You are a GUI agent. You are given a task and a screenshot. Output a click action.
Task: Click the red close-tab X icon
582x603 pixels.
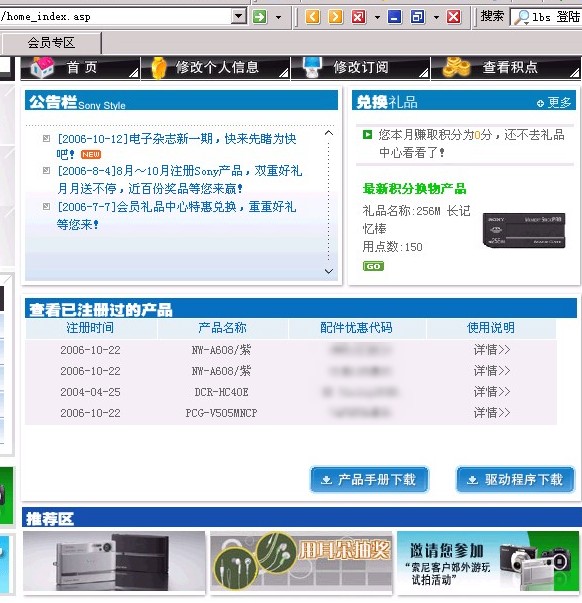(454, 17)
